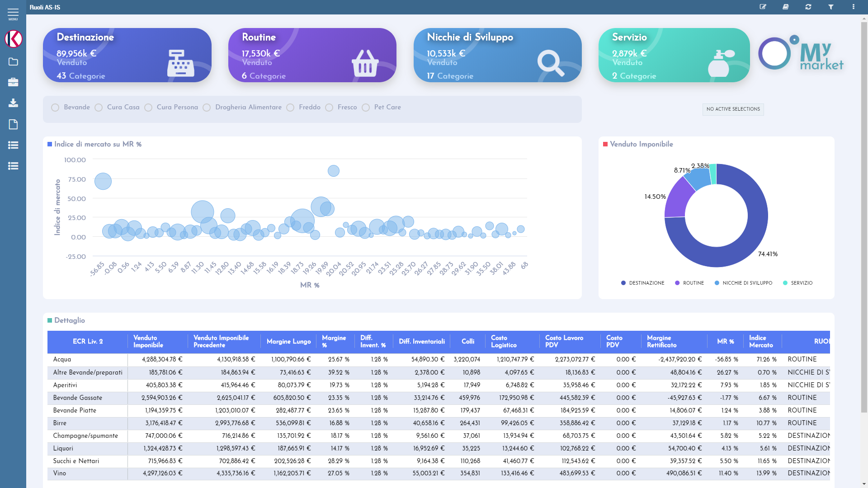Expand the Indice di mercato su MR % chart

pyautogui.click(x=97, y=144)
